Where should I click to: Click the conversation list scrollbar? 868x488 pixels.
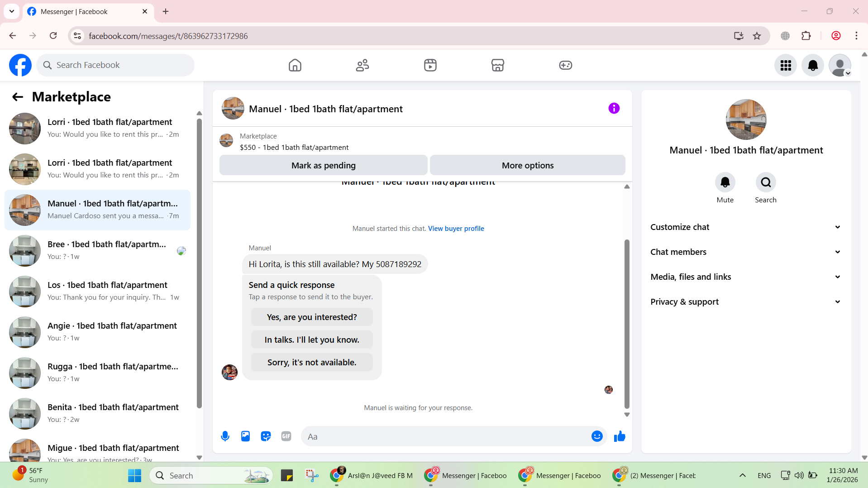[199, 263]
